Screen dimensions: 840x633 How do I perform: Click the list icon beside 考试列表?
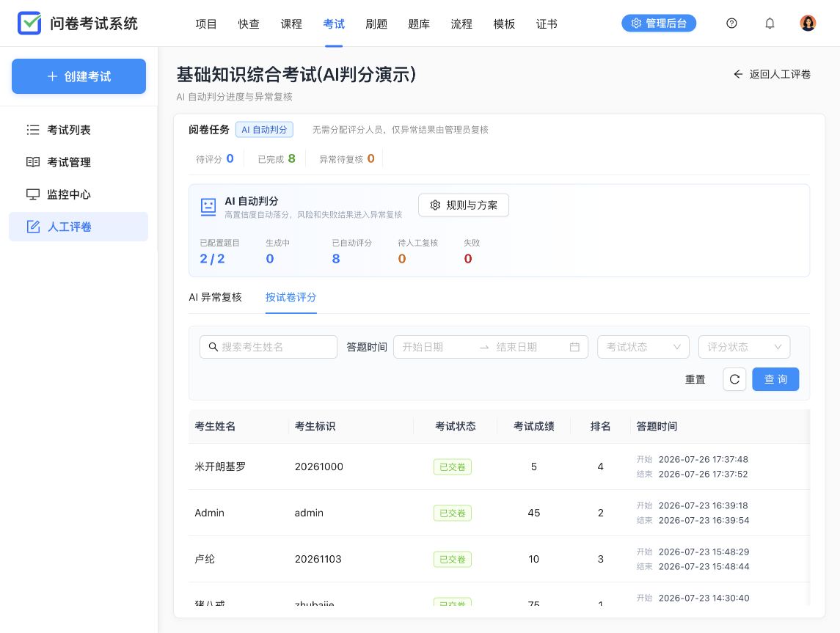coord(33,130)
